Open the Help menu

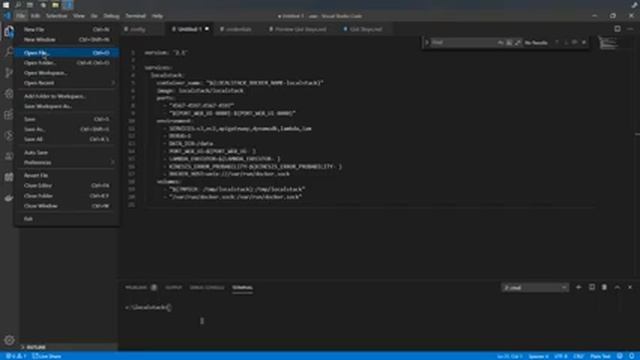tap(157, 16)
